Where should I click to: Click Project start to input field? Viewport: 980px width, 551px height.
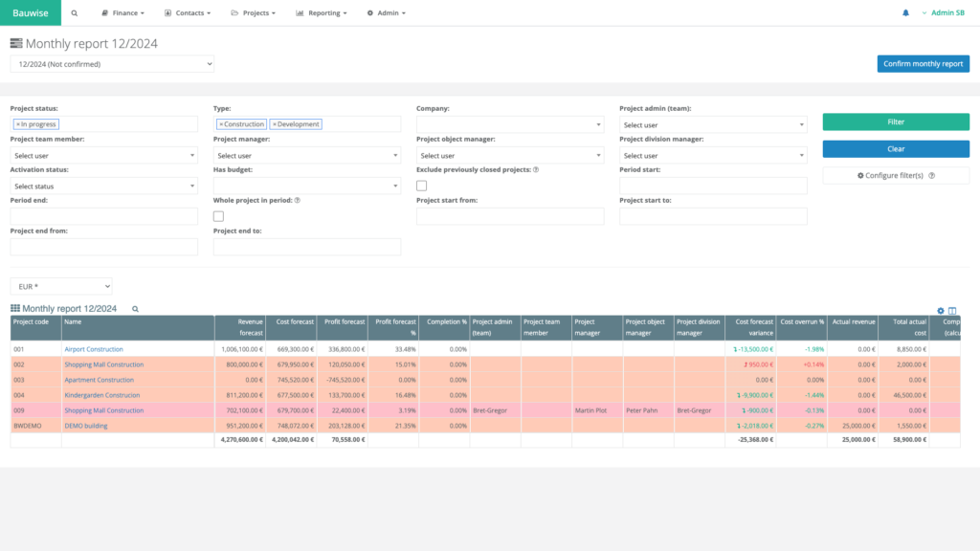(713, 216)
